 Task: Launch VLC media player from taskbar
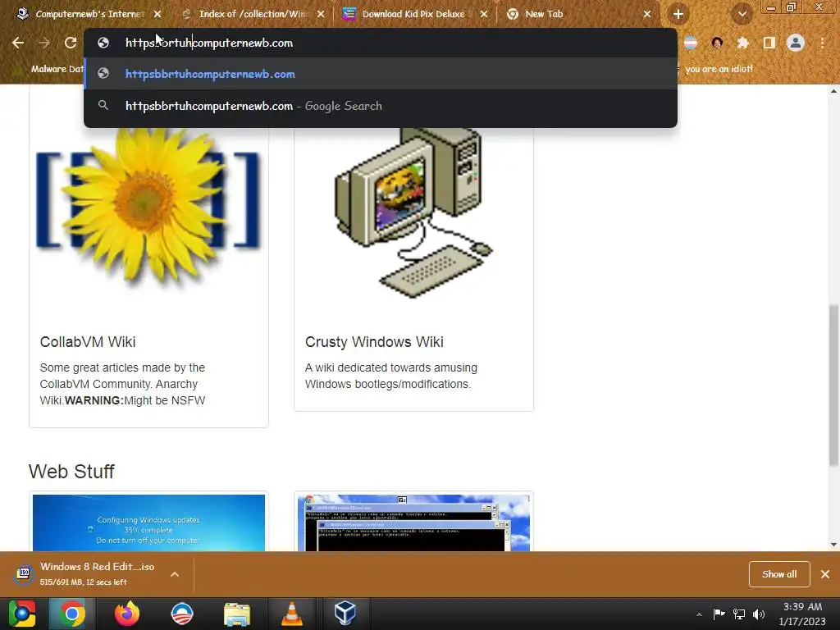click(x=291, y=614)
